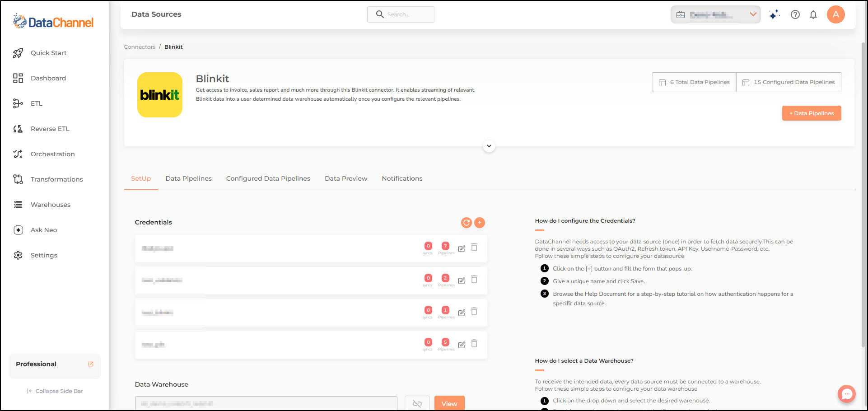868x411 pixels.
Task: Edit the credential with 7 pipelines
Action: pos(462,248)
